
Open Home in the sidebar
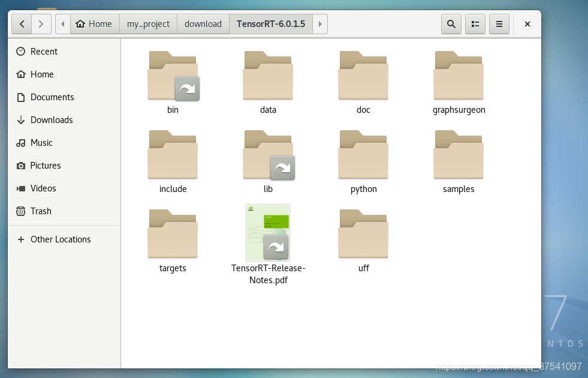[64, 74]
